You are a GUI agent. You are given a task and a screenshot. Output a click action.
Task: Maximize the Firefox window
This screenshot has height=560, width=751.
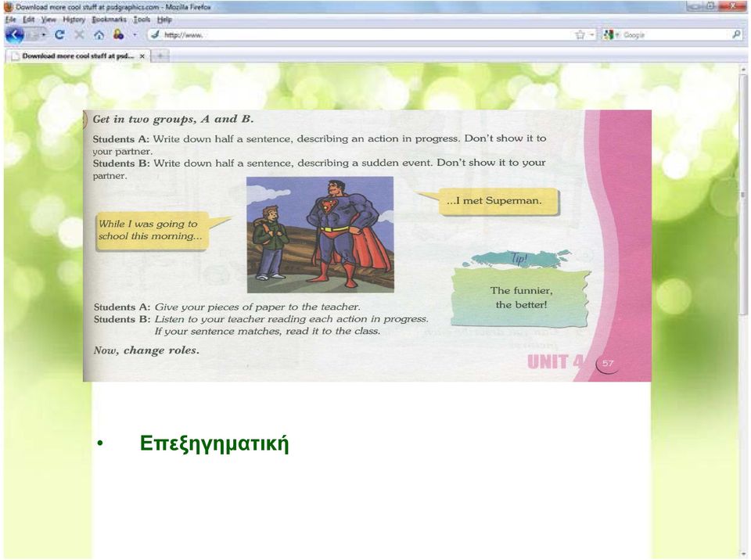(x=711, y=5)
